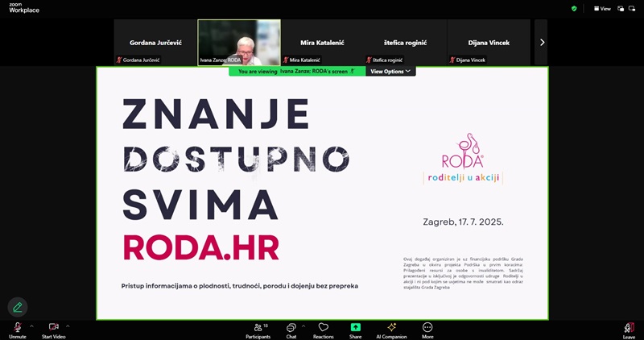This screenshot has height=340, width=644.
Task: Open the More options menu
Action: pos(427,329)
